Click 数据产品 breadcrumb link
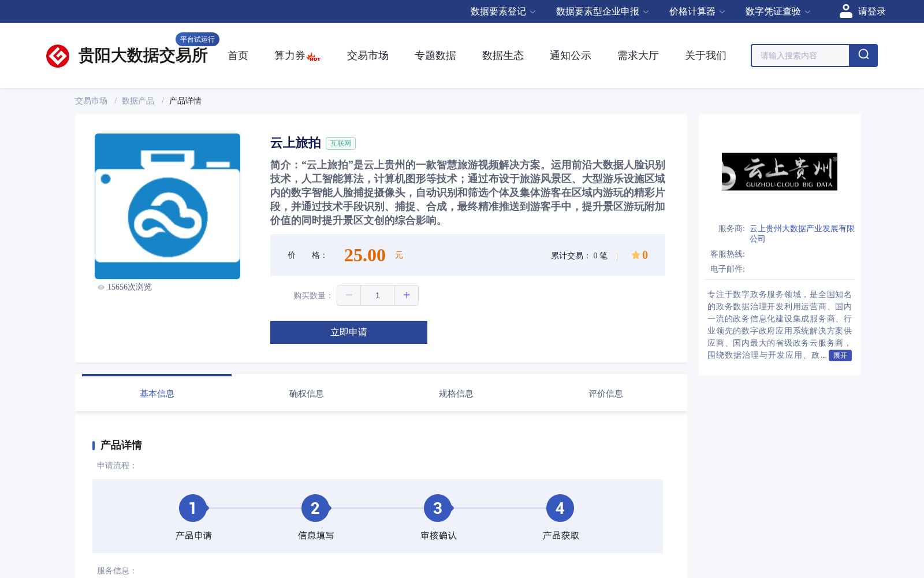Screen dimensions: 924x578 point(138,101)
